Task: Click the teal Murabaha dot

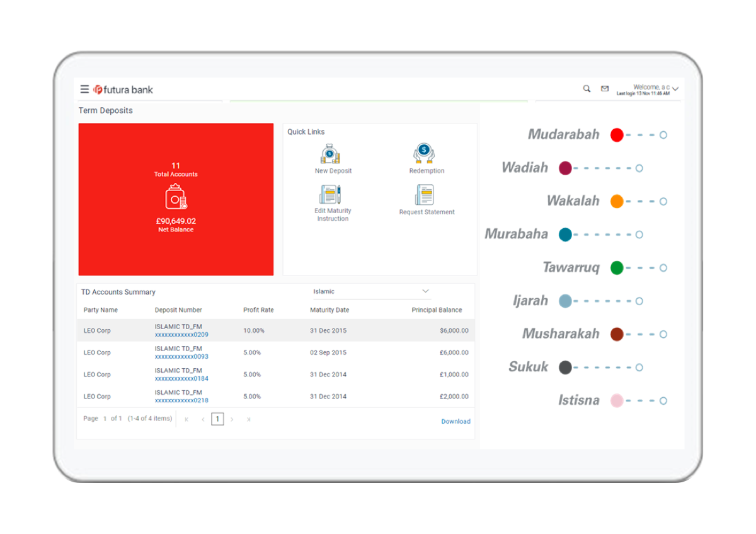Action: (565, 235)
